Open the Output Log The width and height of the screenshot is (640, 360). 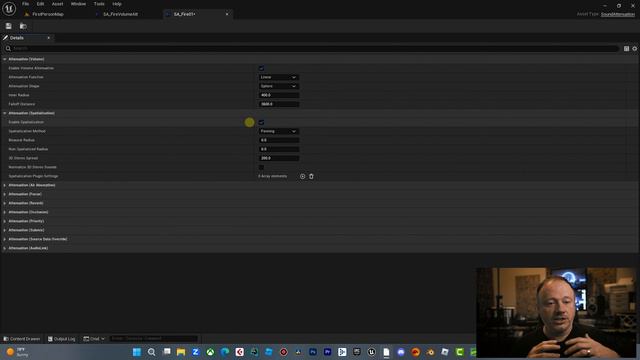[x=62, y=339]
